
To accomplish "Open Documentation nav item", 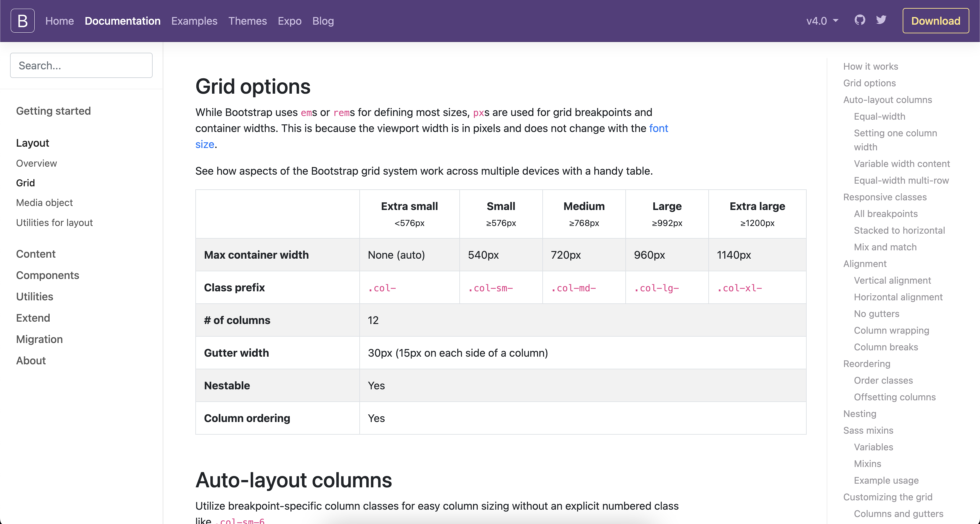I will coord(123,21).
